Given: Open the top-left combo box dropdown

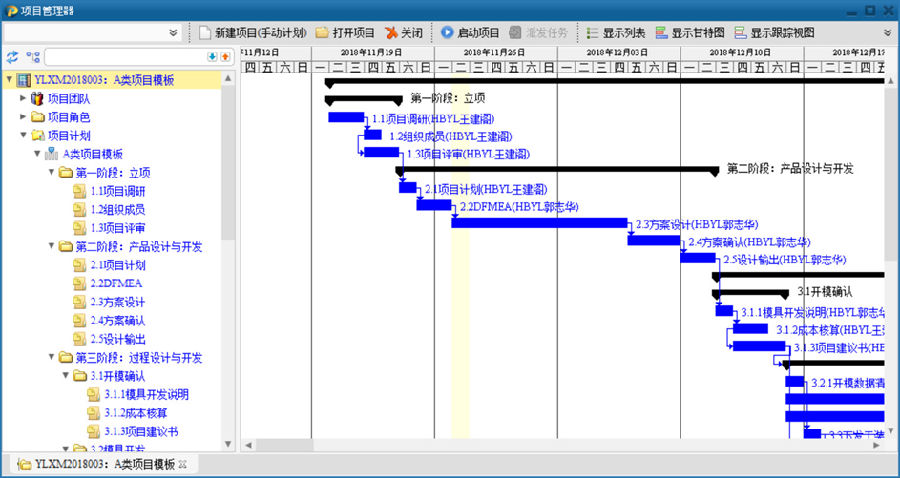Looking at the screenshot, I should 173,33.
